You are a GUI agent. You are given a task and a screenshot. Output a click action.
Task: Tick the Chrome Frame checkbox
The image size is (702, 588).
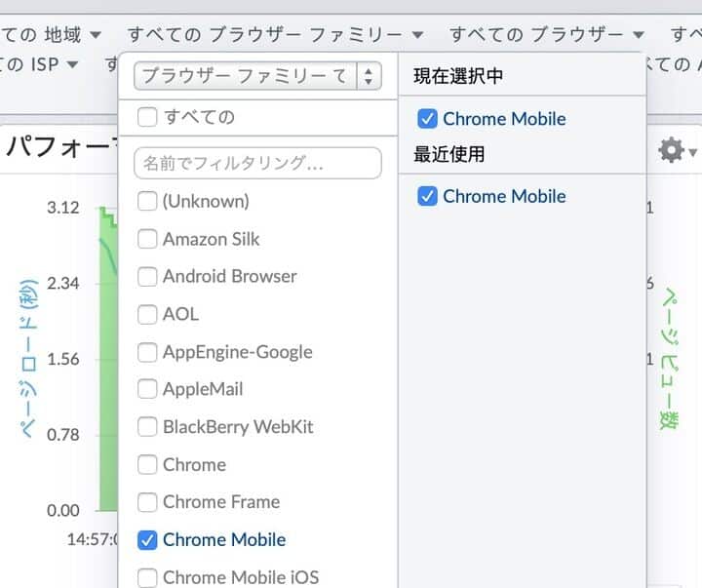tap(147, 502)
